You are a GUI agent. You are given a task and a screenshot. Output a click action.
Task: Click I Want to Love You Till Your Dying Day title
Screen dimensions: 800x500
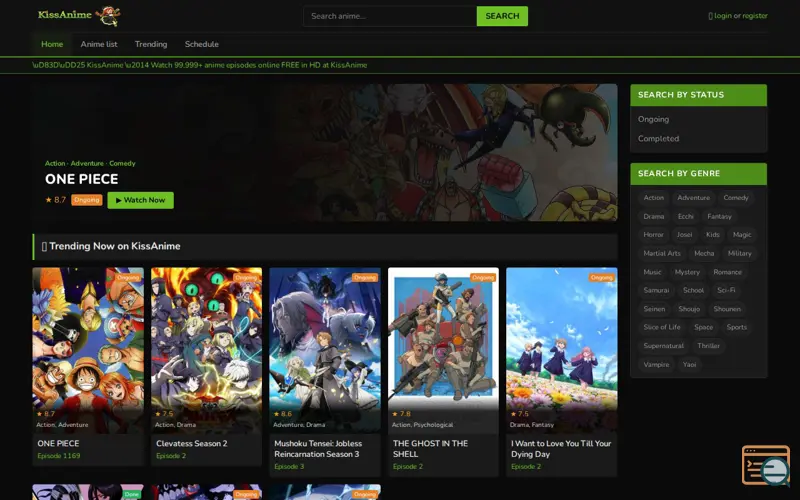[x=561, y=448]
